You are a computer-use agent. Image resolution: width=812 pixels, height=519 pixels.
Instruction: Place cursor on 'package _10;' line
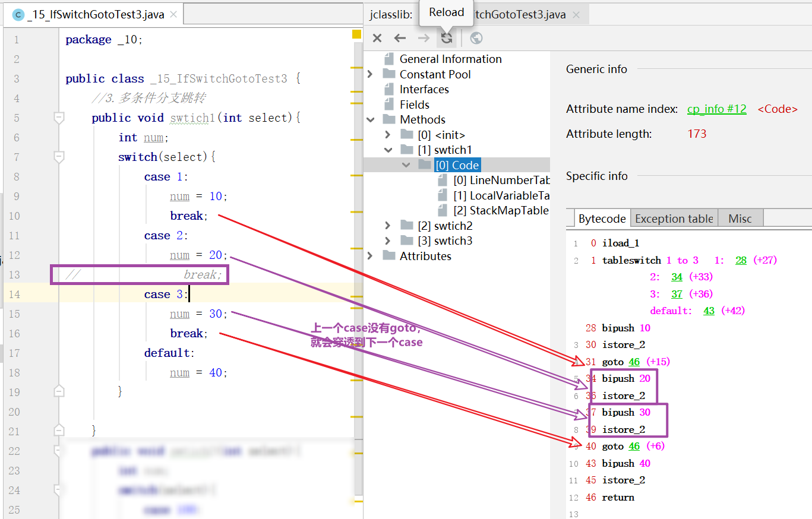pyautogui.click(x=104, y=40)
